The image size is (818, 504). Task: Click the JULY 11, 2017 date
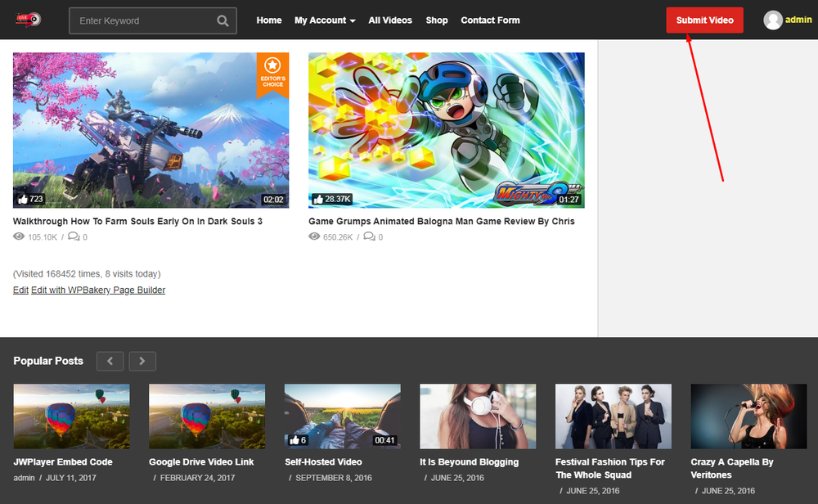coord(71,478)
